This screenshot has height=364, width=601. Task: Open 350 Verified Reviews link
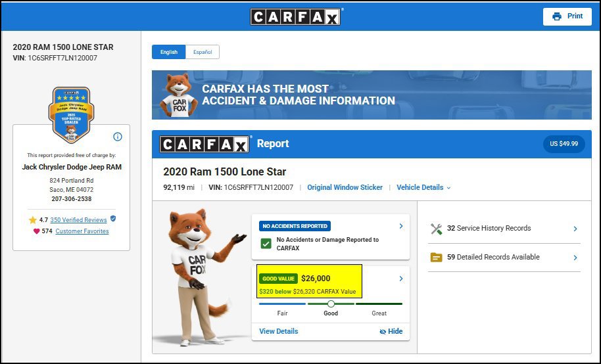pos(78,220)
